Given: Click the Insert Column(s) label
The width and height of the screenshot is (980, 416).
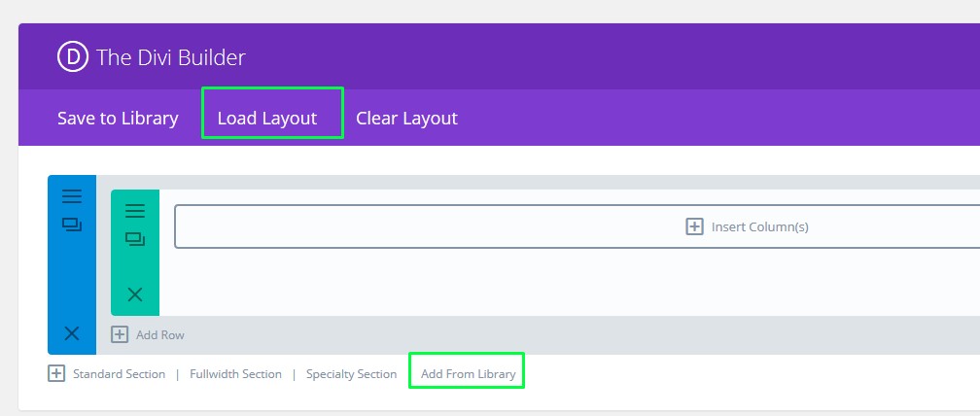Looking at the screenshot, I should point(759,226).
